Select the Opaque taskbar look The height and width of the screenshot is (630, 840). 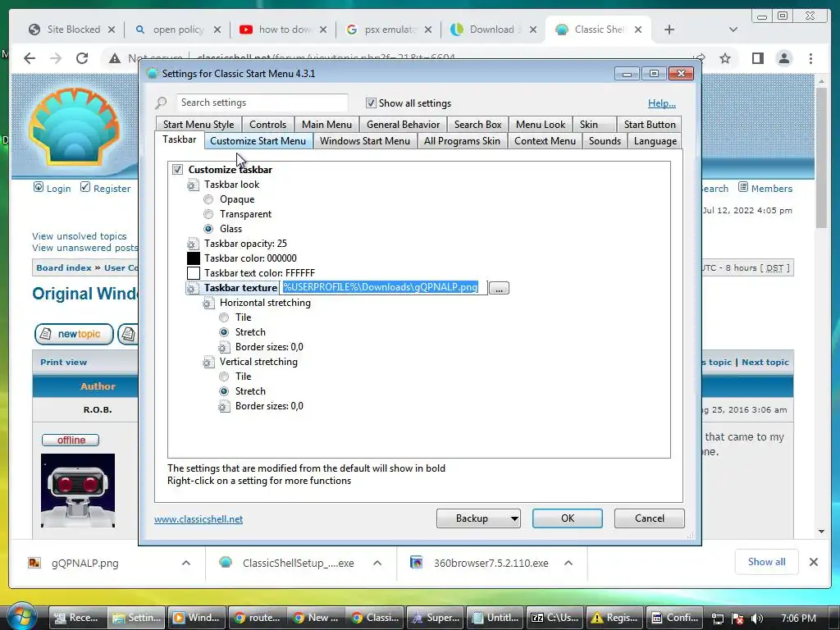coord(208,200)
